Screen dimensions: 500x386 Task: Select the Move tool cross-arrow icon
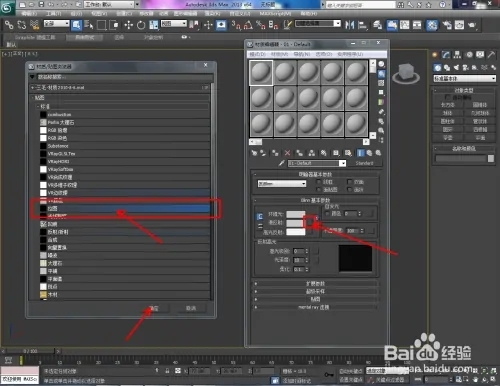pyautogui.click(x=128, y=25)
